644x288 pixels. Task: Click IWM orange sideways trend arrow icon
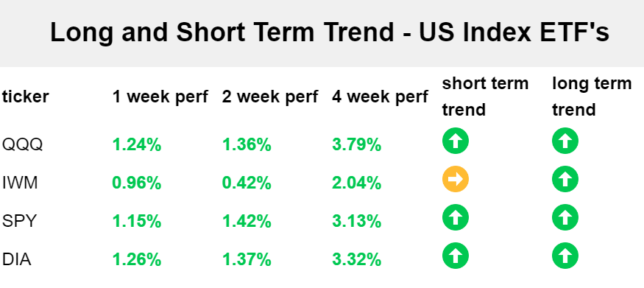click(456, 179)
